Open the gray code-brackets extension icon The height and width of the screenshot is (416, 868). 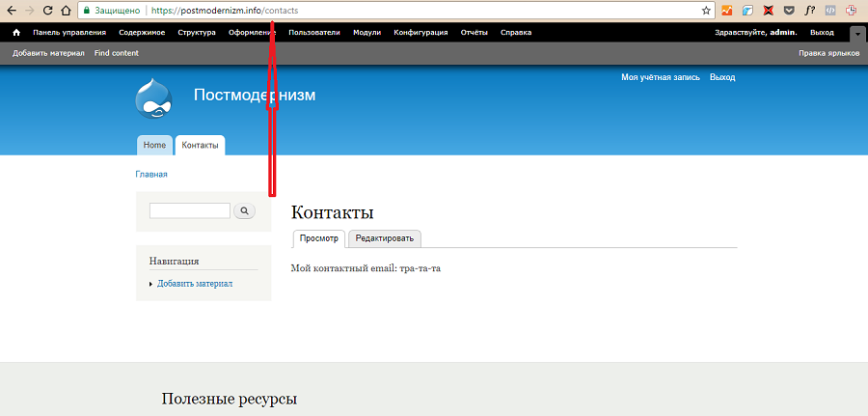[829, 10]
